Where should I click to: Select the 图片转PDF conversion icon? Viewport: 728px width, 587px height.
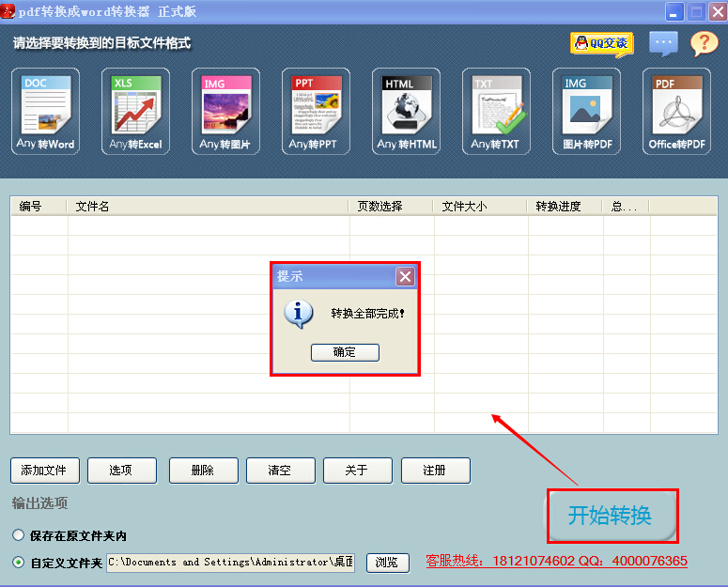coord(586,112)
